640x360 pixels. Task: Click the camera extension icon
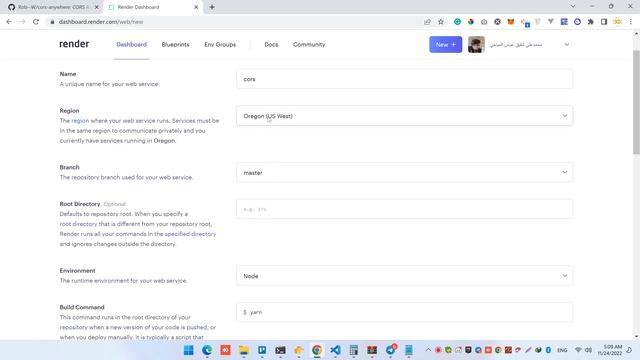[484, 22]
